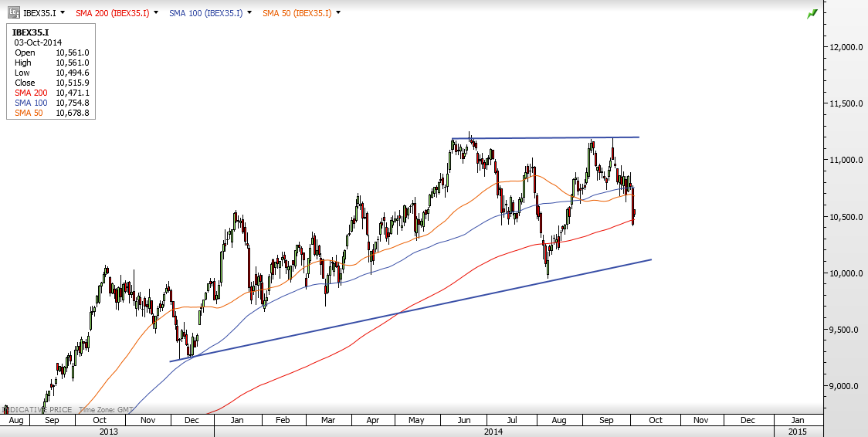Click the Mar month label on time axis
Viewport: 868px width, 437px height.
328,421
